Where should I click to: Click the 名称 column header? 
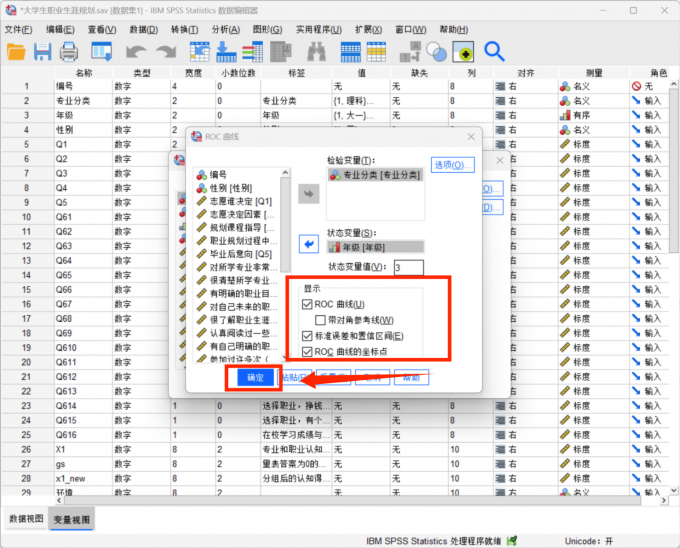point(83,73)
